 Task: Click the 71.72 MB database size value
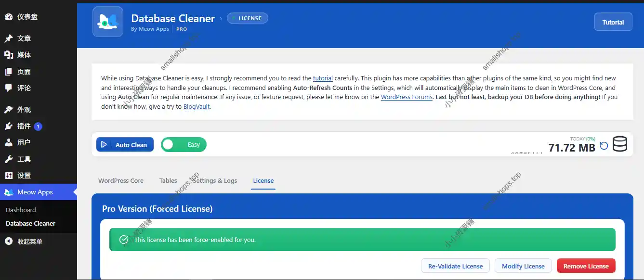(572, 148)
